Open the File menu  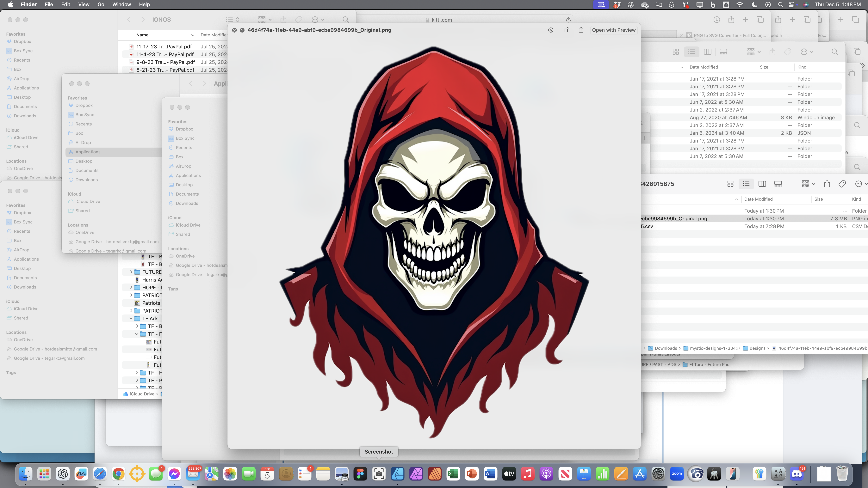pos(49,4)
